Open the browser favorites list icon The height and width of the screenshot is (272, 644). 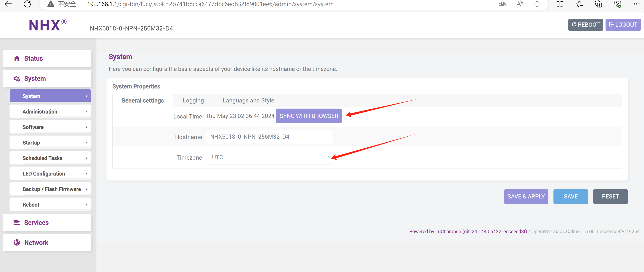(x=579, y=4)
